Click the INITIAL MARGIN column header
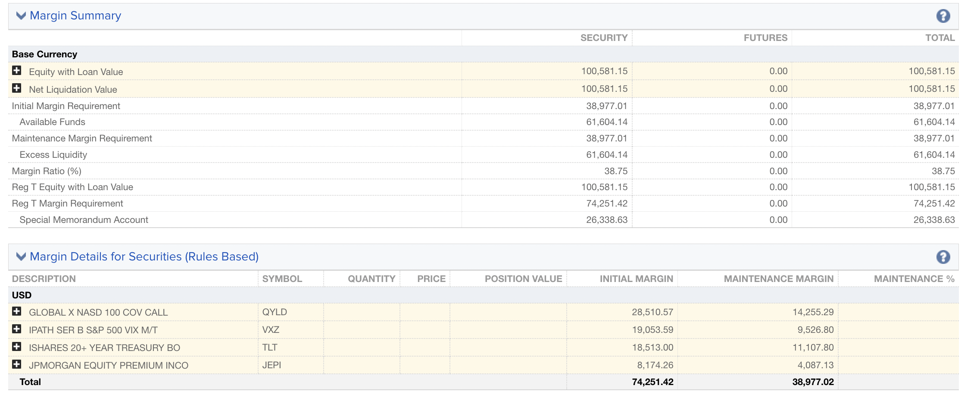The image size is (980, 401). (636, 279)
